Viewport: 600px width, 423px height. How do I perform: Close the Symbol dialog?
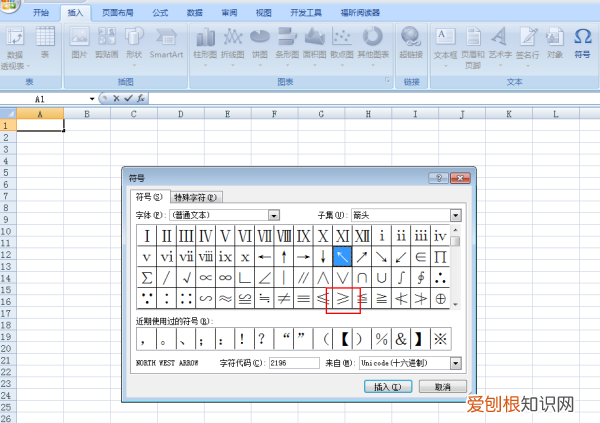click(x=460, y=178)
